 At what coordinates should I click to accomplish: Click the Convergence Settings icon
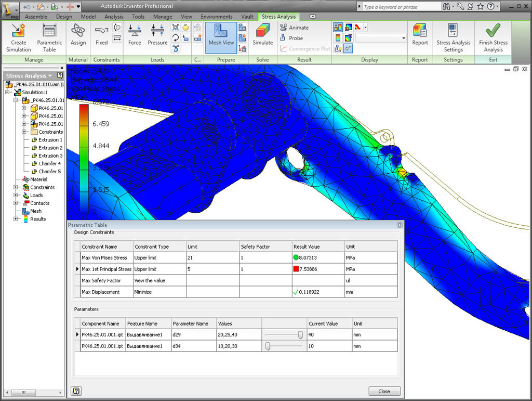tap(242, 48)
